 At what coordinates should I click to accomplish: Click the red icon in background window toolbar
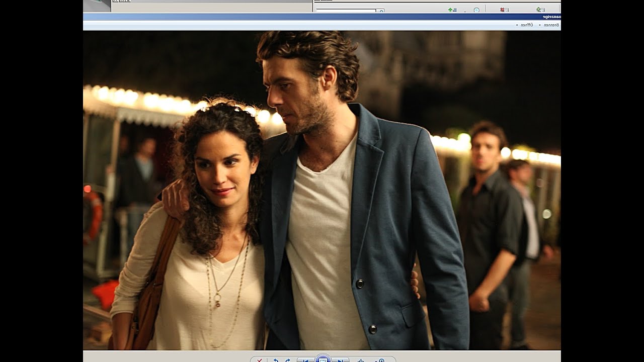click(x=504, y=10)
